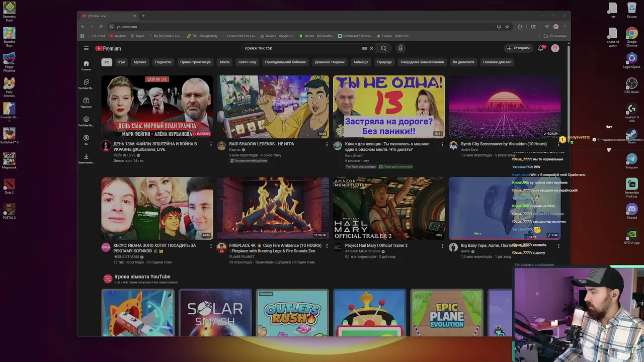The image size is (644, 362).
Task: Open options for Fireplace 4K video
Action: [327, 246]
